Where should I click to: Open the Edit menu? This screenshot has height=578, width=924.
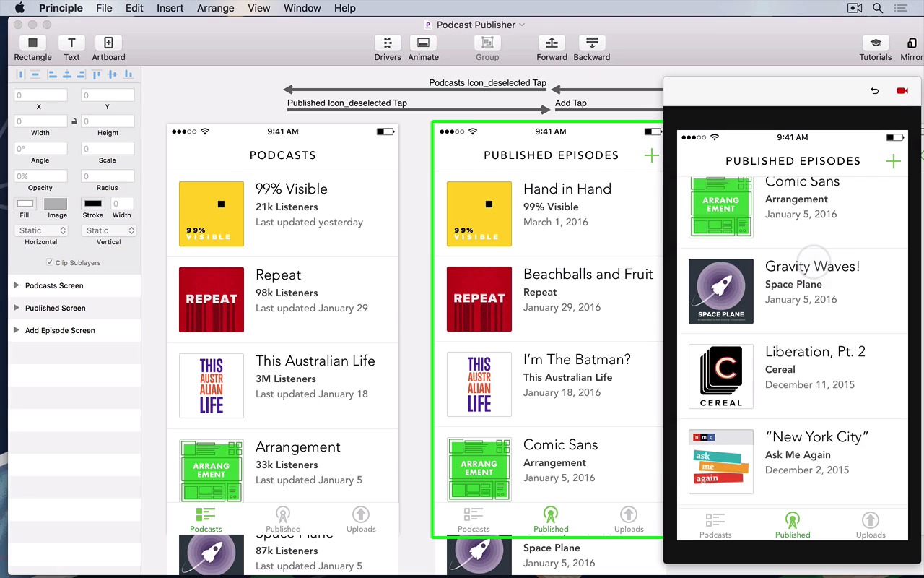[134, 8]
